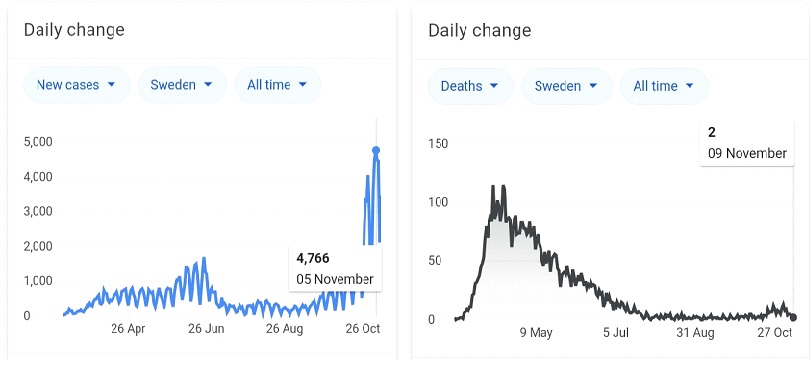The image size is (810, 380).
Task: Click the 4,766 cases tooltip
Action: click(335, 268)
